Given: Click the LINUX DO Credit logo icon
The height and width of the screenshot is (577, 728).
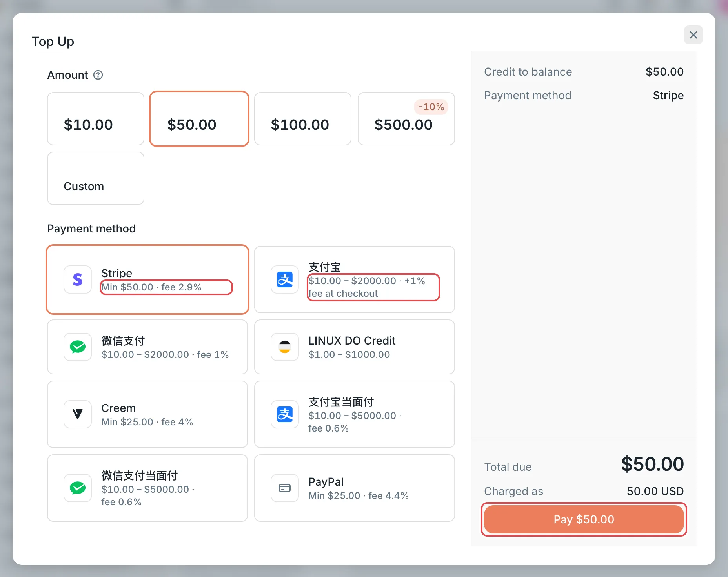Looking at the screenshot, I should 285,347.
